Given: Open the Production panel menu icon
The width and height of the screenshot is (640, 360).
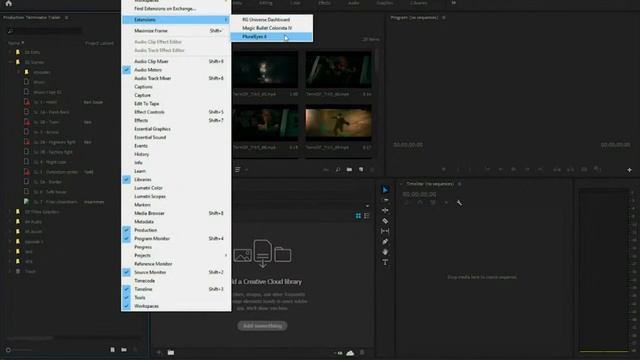Looking at the screenshot, I should (x=67, y=18).
